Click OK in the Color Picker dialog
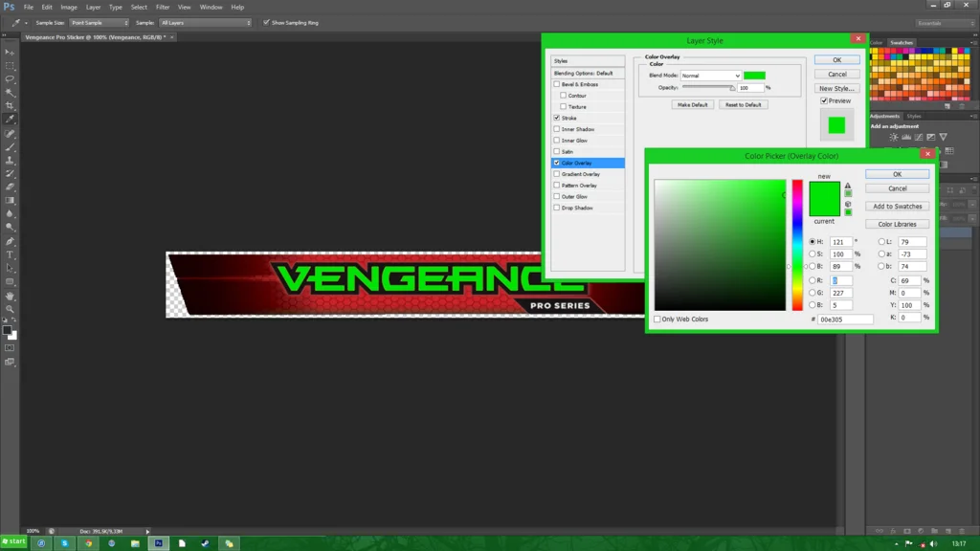The width and height of the screenshot is (980, 551). coord(898,174)
